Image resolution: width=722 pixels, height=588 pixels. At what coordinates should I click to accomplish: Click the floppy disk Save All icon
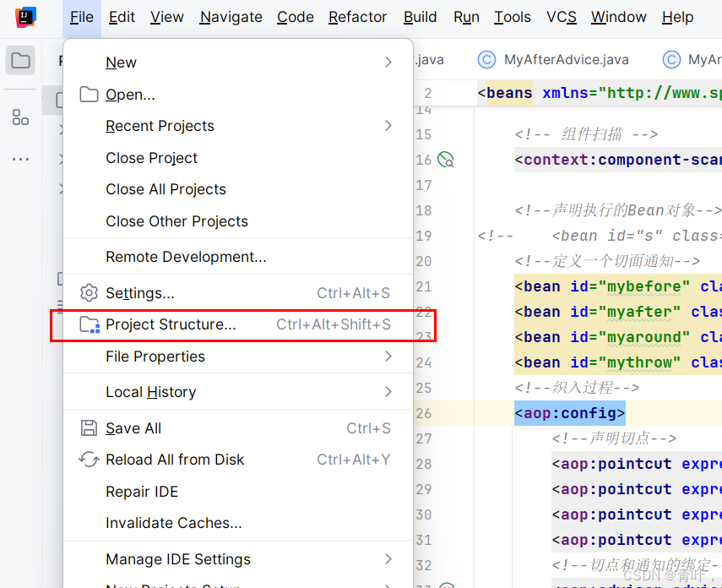coord(89,428)
